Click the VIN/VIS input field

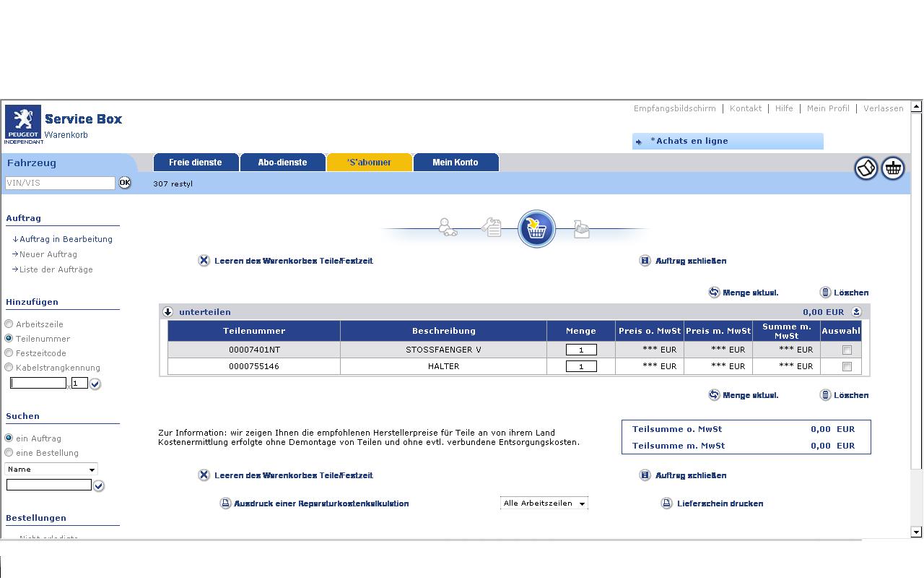tap(60, 183)
